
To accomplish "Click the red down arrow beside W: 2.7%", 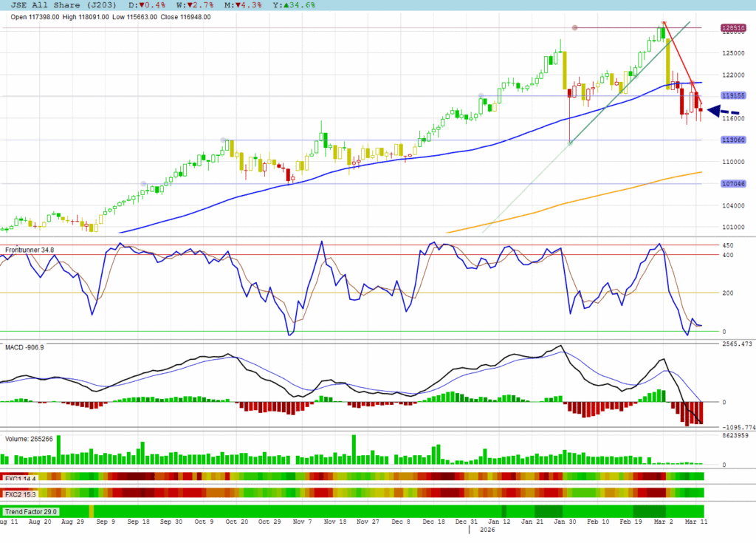I will click(190, 5).
